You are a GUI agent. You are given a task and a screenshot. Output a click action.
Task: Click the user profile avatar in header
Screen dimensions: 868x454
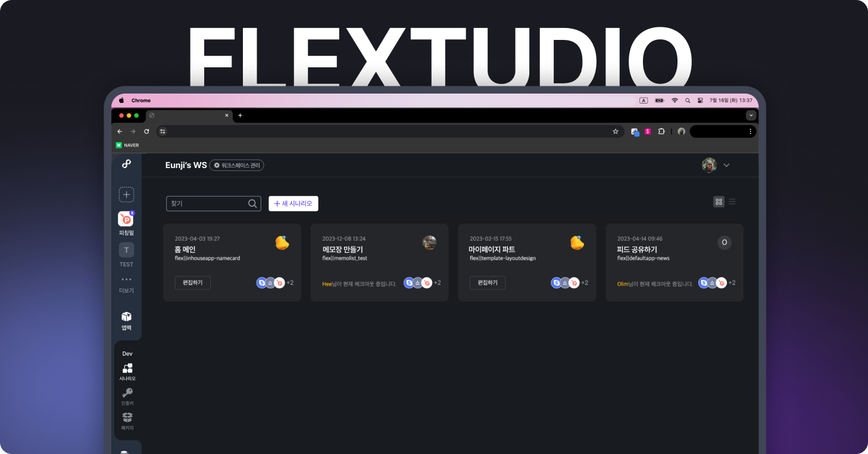point(709,165)
